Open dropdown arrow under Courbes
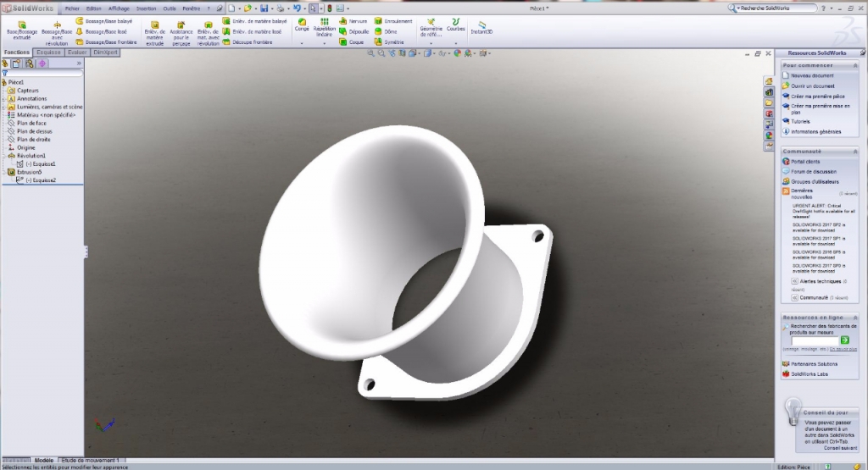Viewport: 868px width, 470px height. click(x=455, y=43)
